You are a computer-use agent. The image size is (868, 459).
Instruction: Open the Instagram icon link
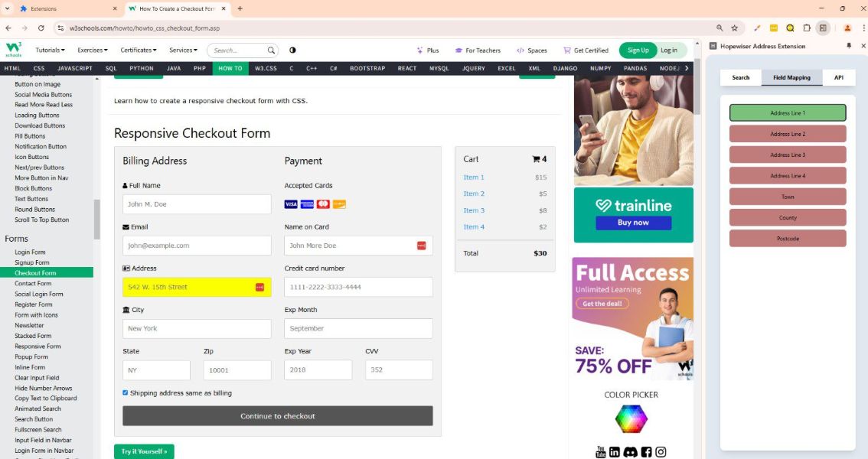click(661, 452)
